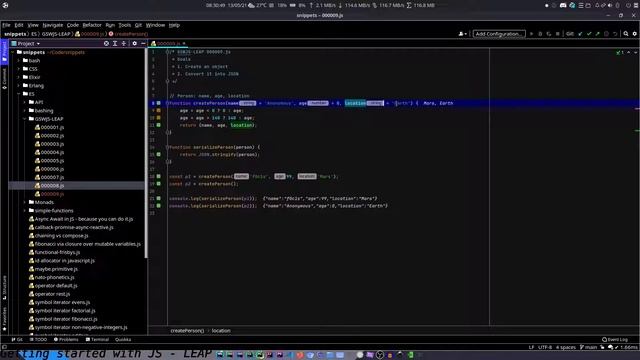Go to next highlighted problem arrow

tap(635, 52)
